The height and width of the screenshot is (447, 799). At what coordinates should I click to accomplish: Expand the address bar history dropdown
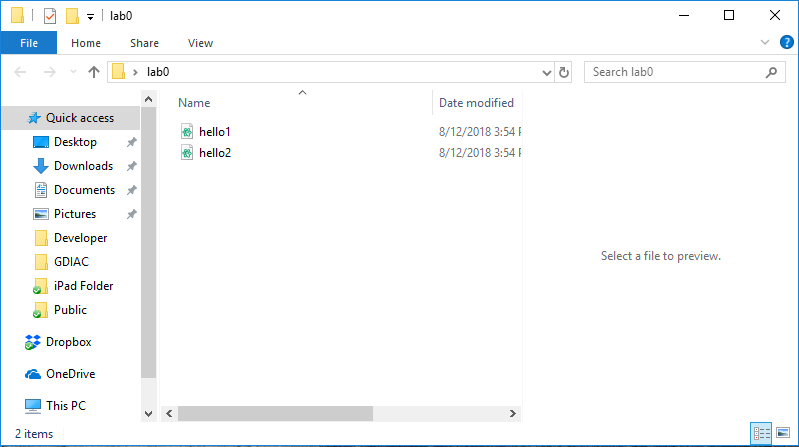click(x=546, y=72)
